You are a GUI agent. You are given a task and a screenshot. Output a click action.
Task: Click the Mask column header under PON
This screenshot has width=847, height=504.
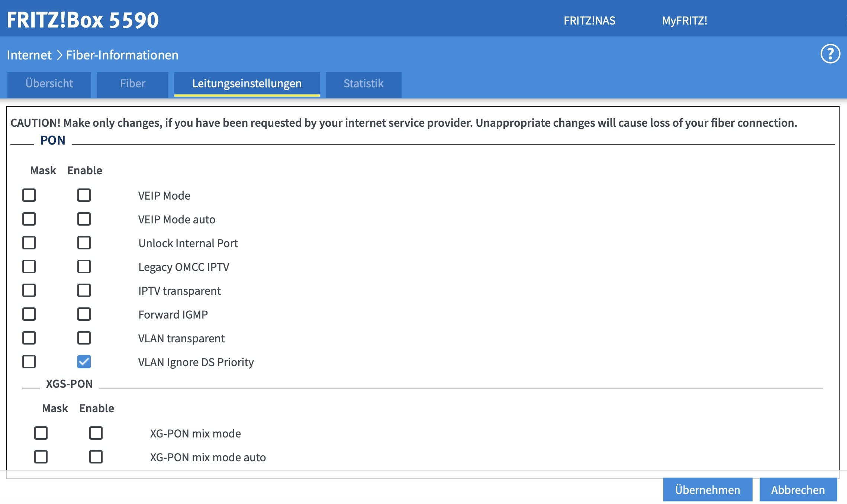[43, 170]
